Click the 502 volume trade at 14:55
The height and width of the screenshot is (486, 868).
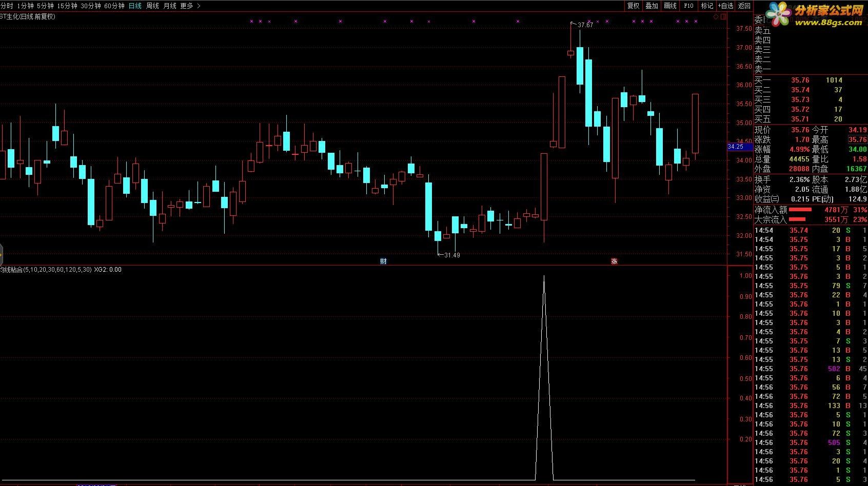click(x=834, y=369)
